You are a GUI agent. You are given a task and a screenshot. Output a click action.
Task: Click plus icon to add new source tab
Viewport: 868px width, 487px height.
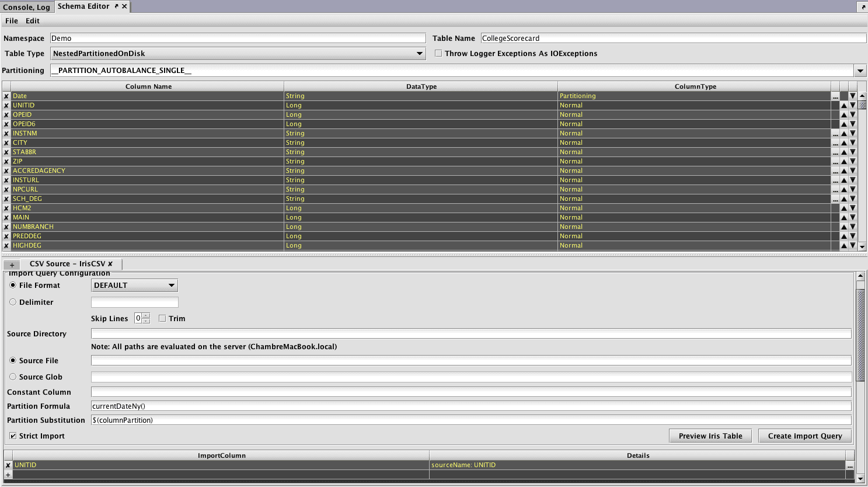(12, 265)
